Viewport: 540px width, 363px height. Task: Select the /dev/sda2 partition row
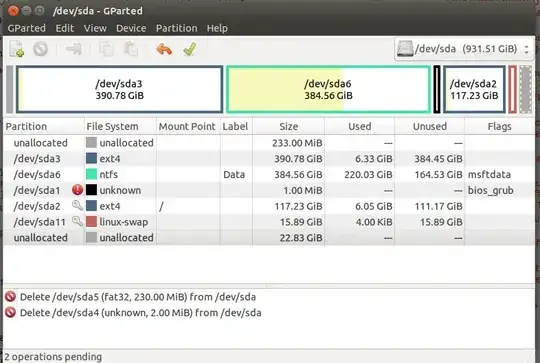click(269, 206)
